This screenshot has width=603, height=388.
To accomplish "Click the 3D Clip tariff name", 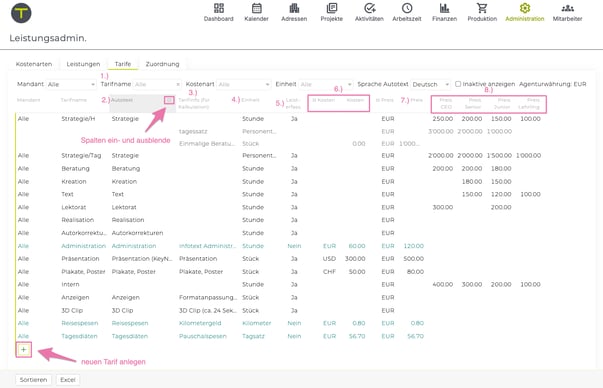I will (72, 310).
